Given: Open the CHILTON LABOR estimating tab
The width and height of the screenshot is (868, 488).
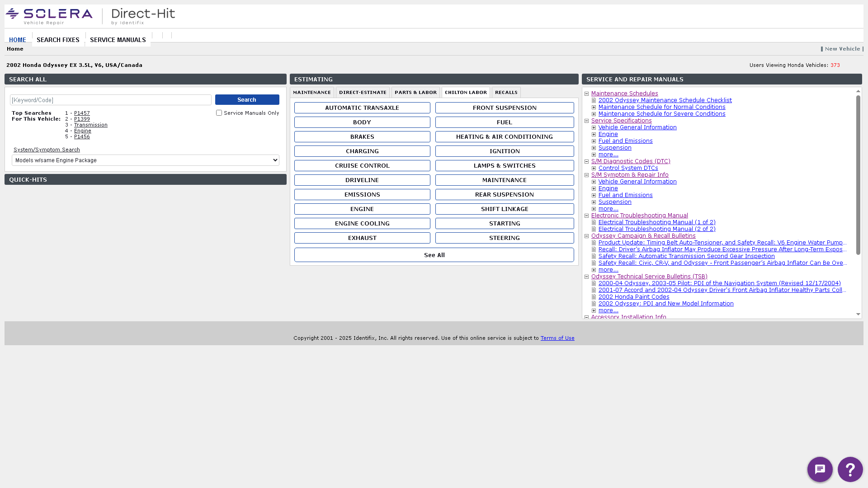Looking at the screenshot, I should pyautogui.click(x=466, y=92).
